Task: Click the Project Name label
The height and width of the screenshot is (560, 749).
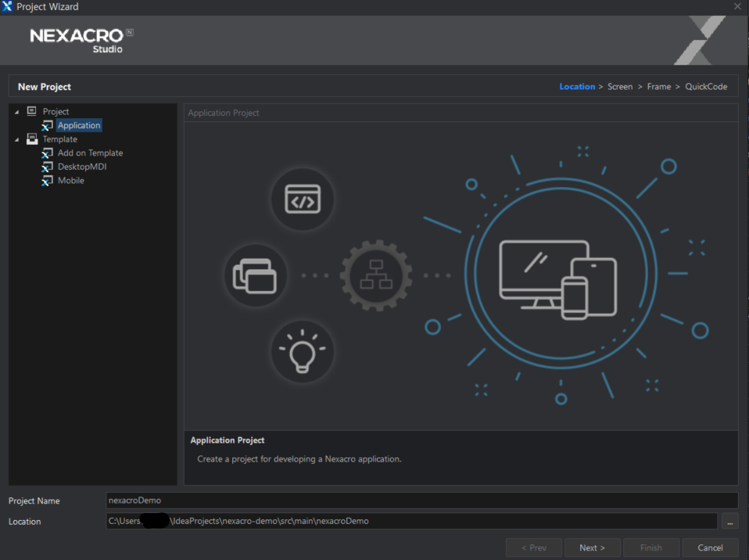Action: (34, 501)
